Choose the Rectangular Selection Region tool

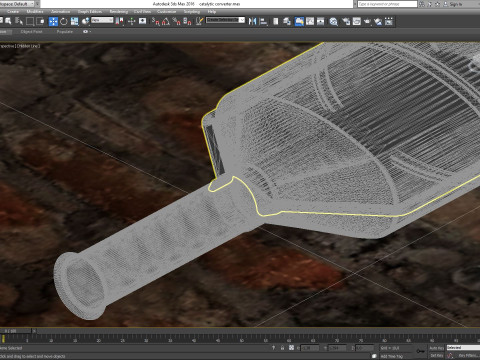(30, 22)
